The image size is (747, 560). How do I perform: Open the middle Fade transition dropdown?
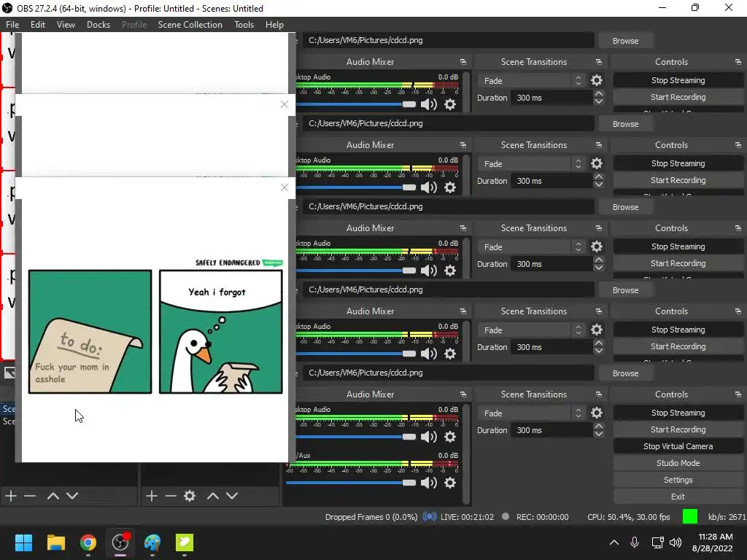531,247
